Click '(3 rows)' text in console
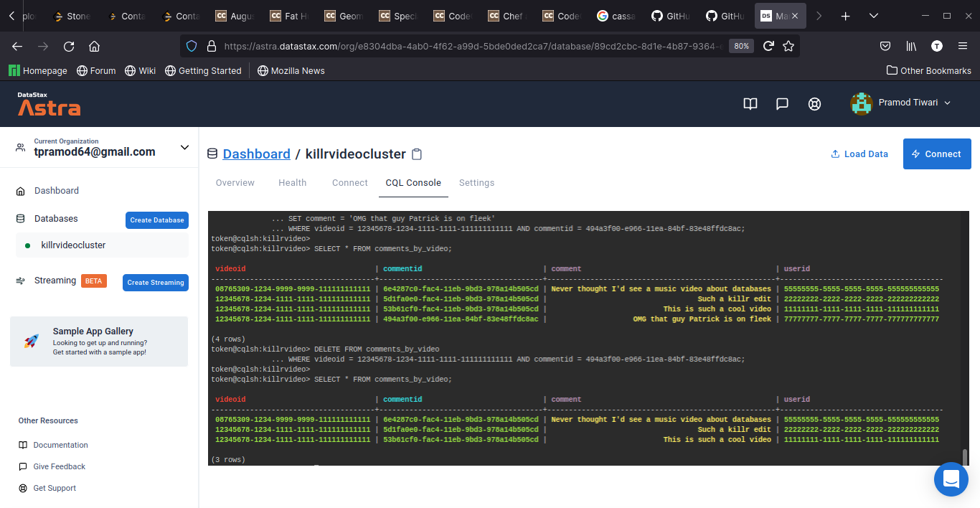980x508 pixels. tap(228, 459)
